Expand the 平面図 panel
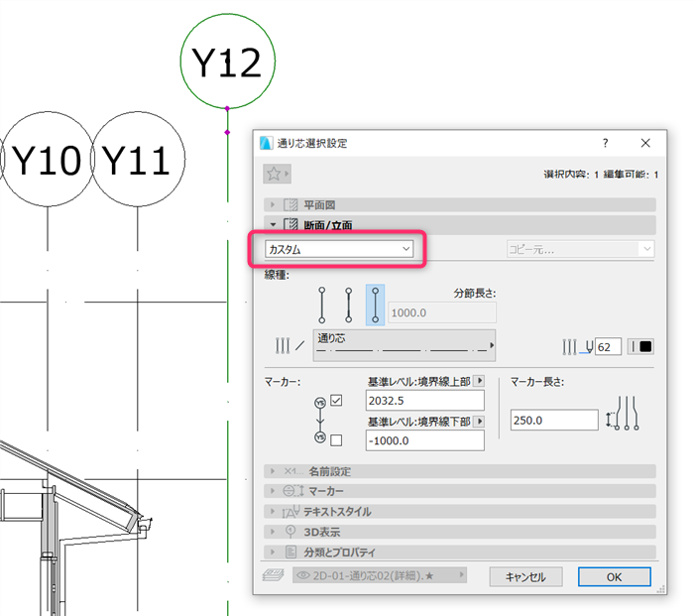694x616 pixels. (460, 204)
